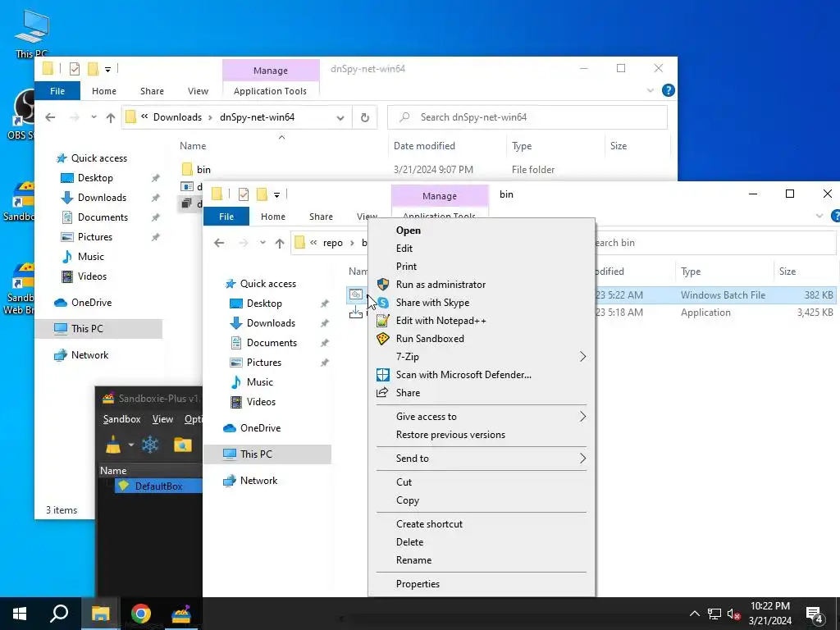Sort by Size column in bin window
Image resolution: width=840 pixels, height=630 pixels.
[787, 272]
